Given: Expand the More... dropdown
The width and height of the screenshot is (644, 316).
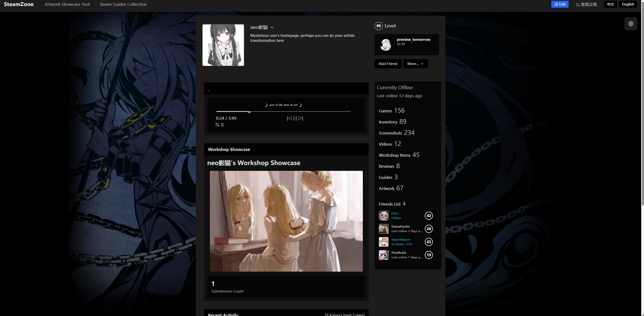Looking at the screenshot, I should point(415,64).
